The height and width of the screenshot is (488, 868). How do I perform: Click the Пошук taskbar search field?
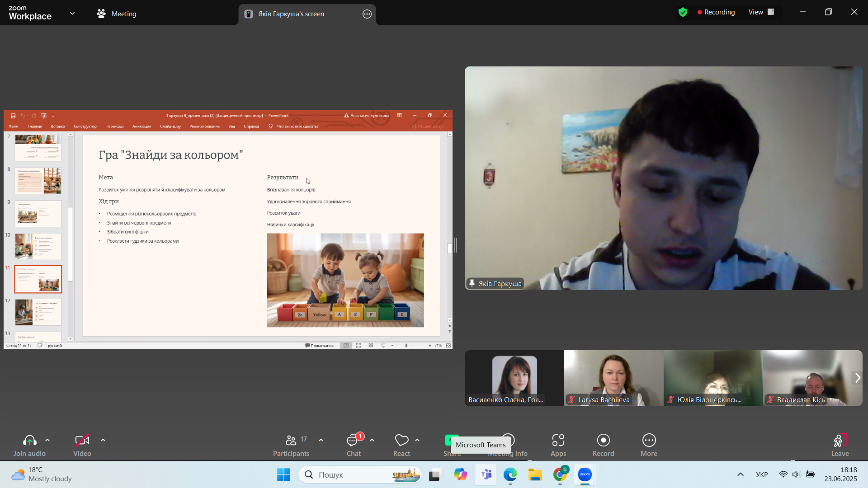[x=360, y=474]
